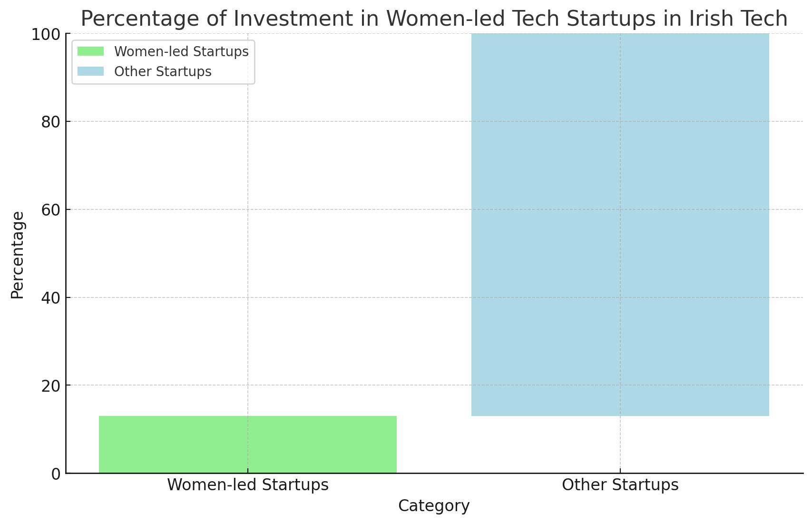This screenshot has width=812, height=524.
Task: Click the 100 y-axis tick label
Action: pyautogui.click(x=46, y=34)
